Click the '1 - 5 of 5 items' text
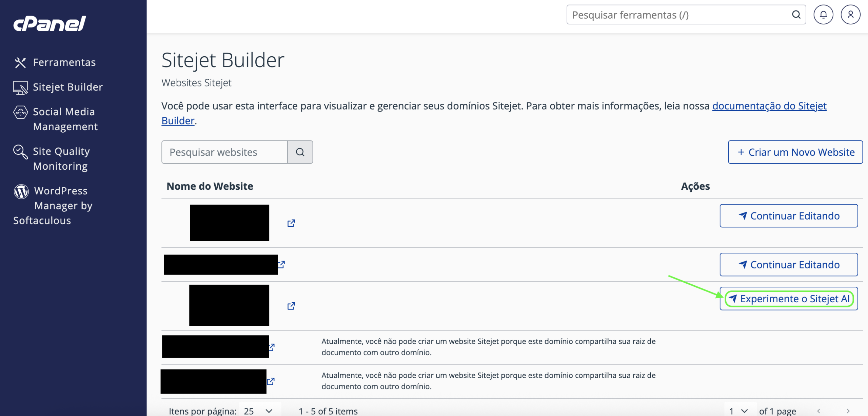Viewport: 868px width, 416px height. pyautogui.click(x=328, y=411)
